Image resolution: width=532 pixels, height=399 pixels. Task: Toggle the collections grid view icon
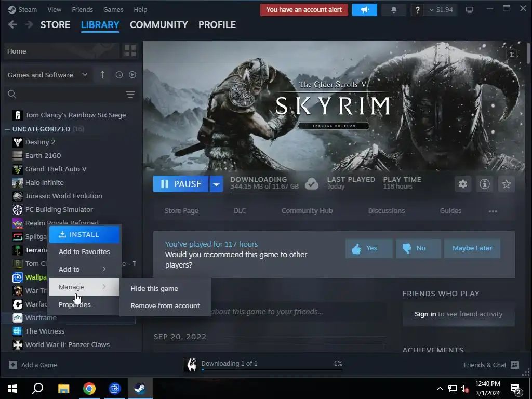(x=130, y=51)
